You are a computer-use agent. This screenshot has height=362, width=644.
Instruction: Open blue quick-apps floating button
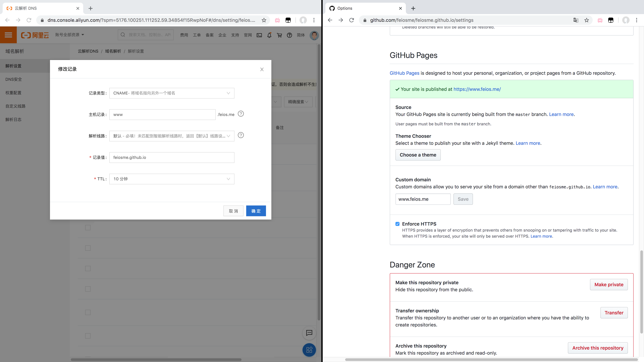click(309, 350)
